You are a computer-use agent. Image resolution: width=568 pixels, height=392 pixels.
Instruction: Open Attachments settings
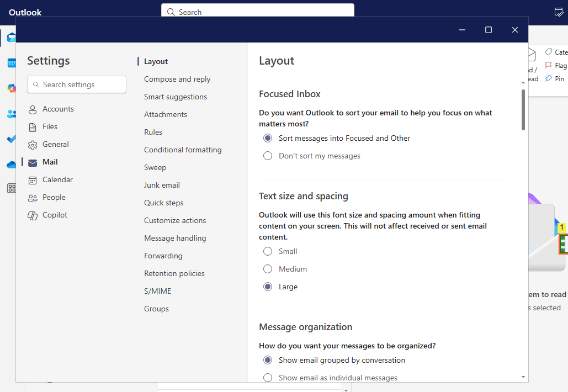click(x=166, y=114)
